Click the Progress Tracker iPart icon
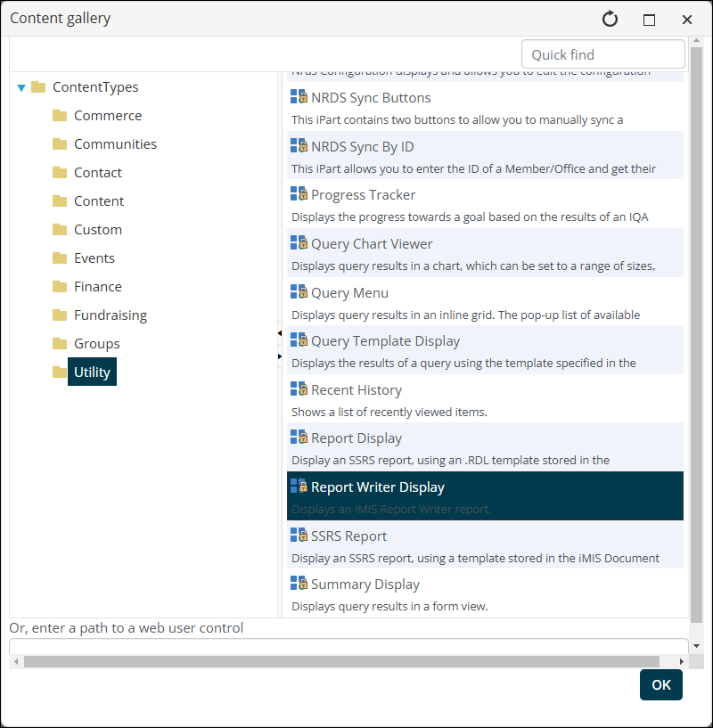 pyautogui.click(x=297, y=193)
